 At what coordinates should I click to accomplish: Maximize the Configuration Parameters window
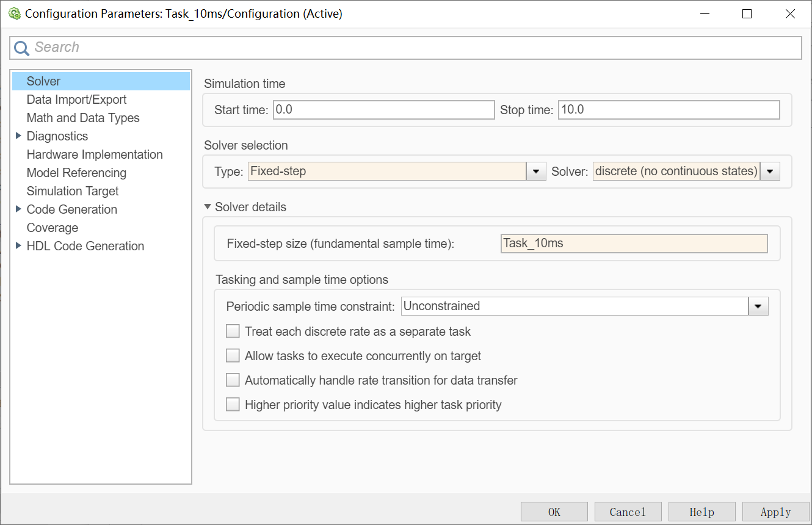[x=747, y=13]
